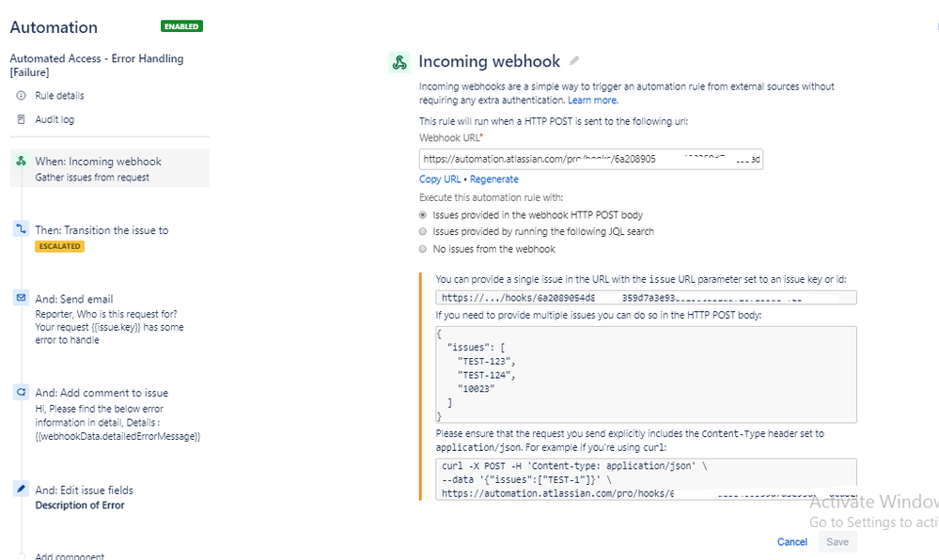Select Issues provided by running JQL search
Image resolution: width=939 pixels, height=560 pixels.
coord(423,232)
